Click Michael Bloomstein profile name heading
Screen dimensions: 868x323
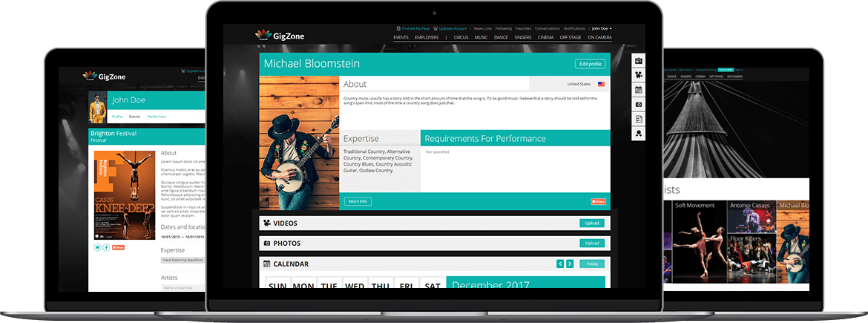click(312, 64)
